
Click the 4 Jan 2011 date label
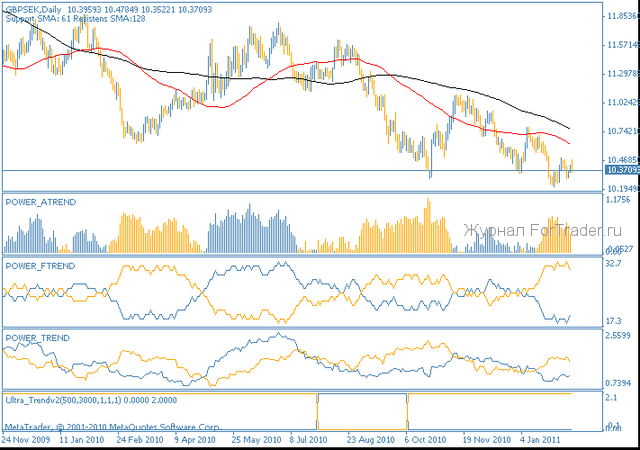[540, 440]
